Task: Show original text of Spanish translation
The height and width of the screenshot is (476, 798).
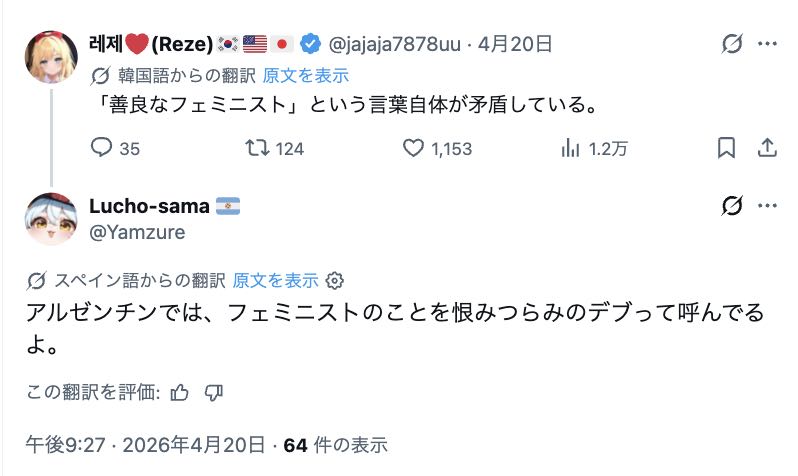Action: [x=276, y=280]
